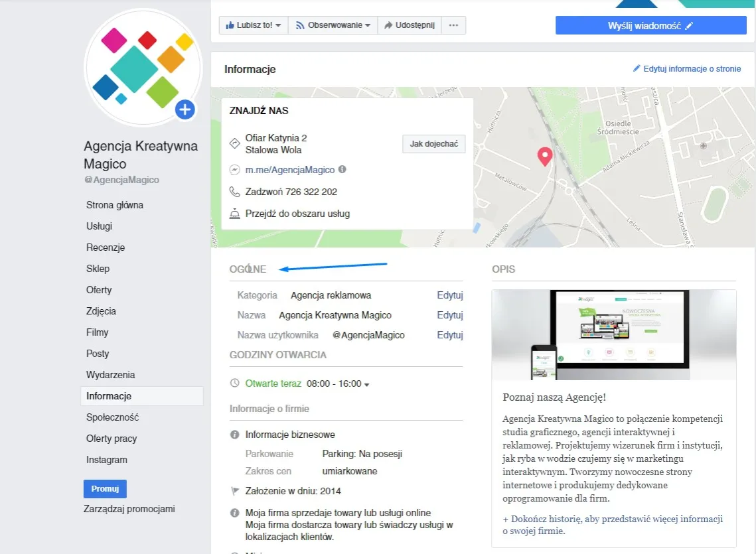The width and height of the screenshot is (756, 554).
Task: Click the service bell icon
Action: click(x=234, y=214)
